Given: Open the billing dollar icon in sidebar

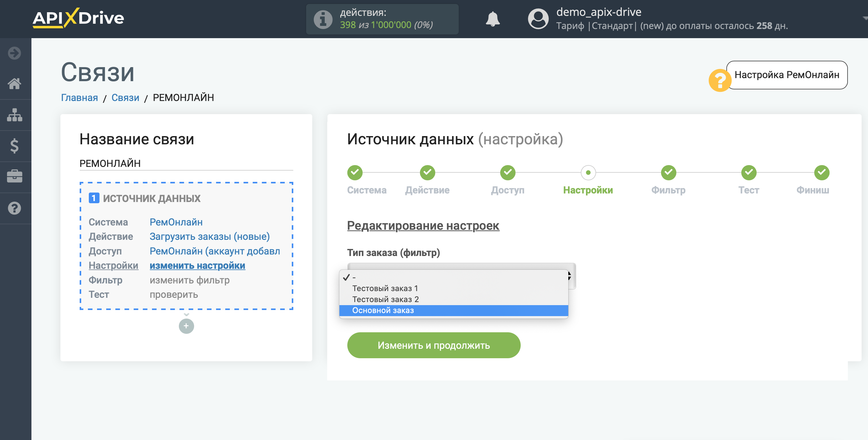Looking at the screenshot, I should 14,146.
